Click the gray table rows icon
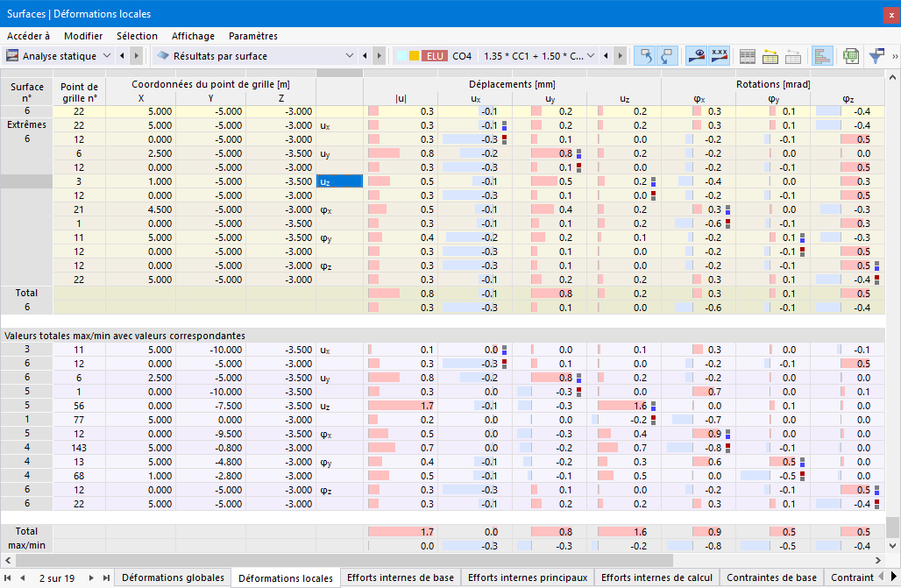 747,56
